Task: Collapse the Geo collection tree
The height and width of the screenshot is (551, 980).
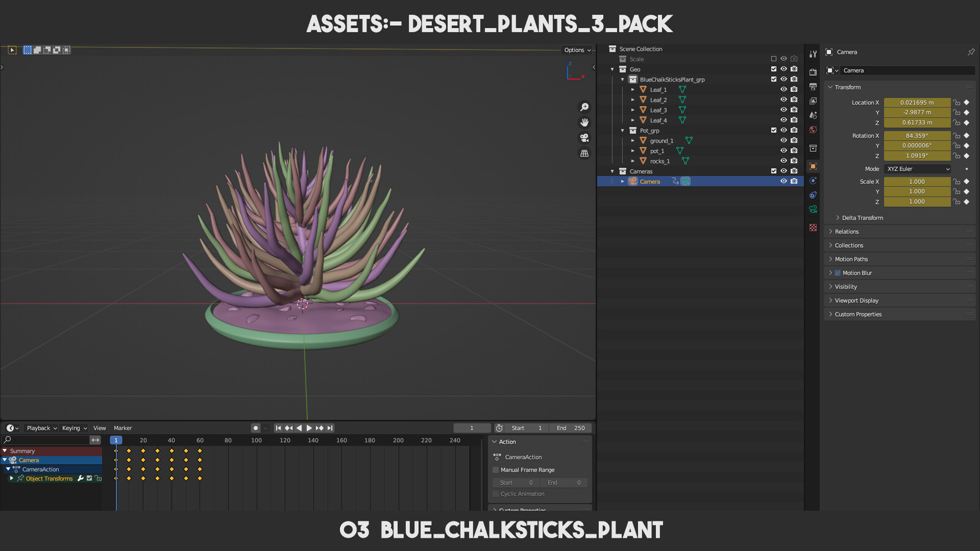Action: [x=612, y=69]
